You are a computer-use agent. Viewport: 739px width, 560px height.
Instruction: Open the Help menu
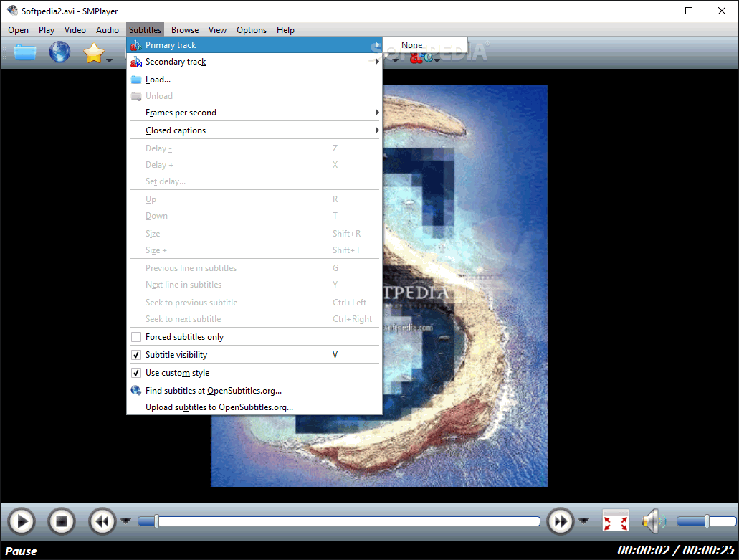point(285,30)
